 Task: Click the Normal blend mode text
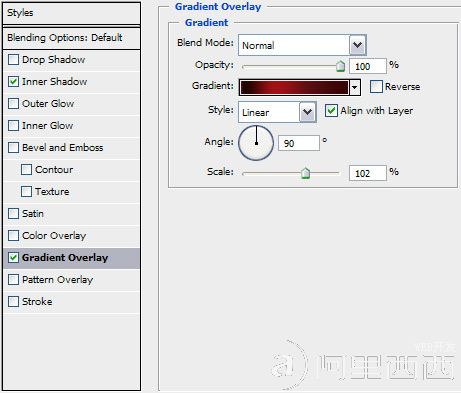(x=258, y=46)
